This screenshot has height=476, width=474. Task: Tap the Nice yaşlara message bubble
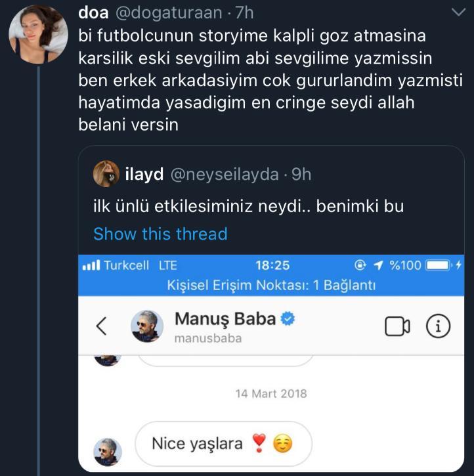coord(223,444)
